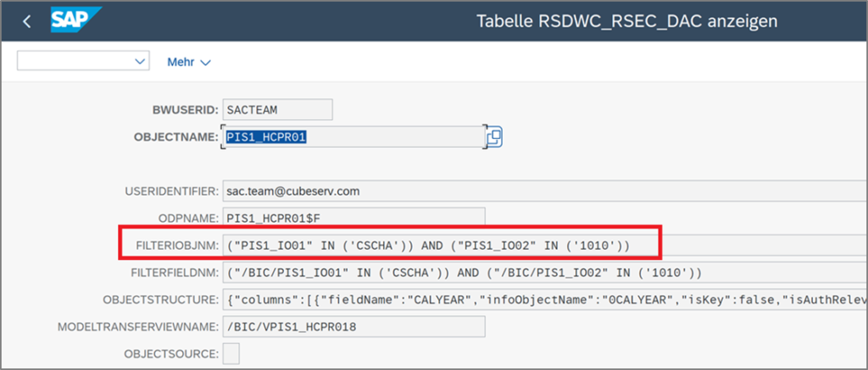Click the OBJECTSTRUCTURE JSON columns field

pos(545,299)
